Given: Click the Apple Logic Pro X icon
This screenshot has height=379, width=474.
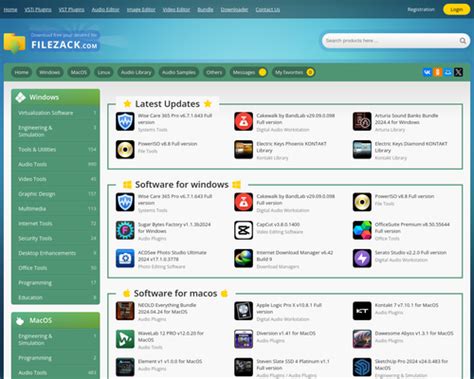Looking at the screenshot, I should point(243,311).
